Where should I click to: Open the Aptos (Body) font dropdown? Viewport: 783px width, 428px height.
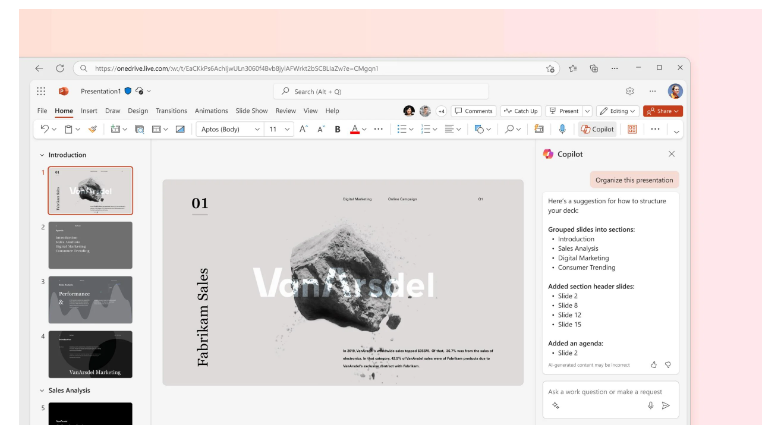(229, 129)
